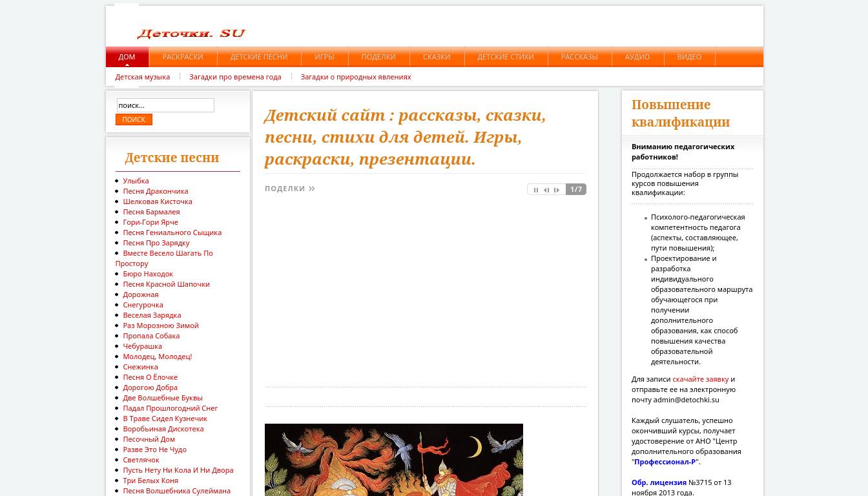868x496 pixels.
Task: Open the song Песня О Ёлочке
Action: (150, 377)
